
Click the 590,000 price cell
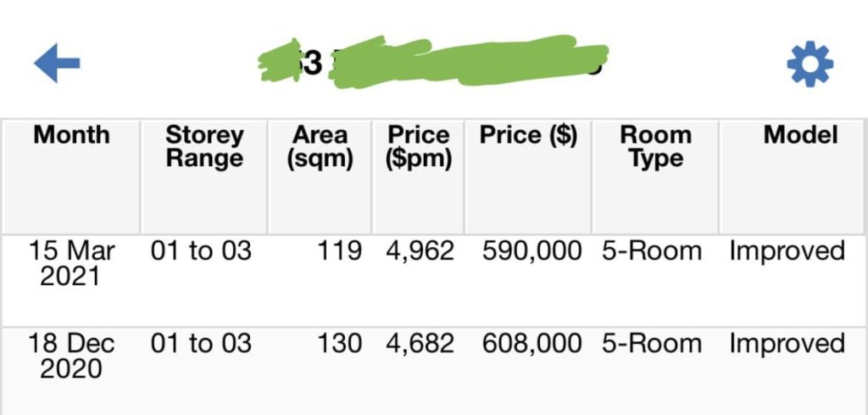point(531,251)
